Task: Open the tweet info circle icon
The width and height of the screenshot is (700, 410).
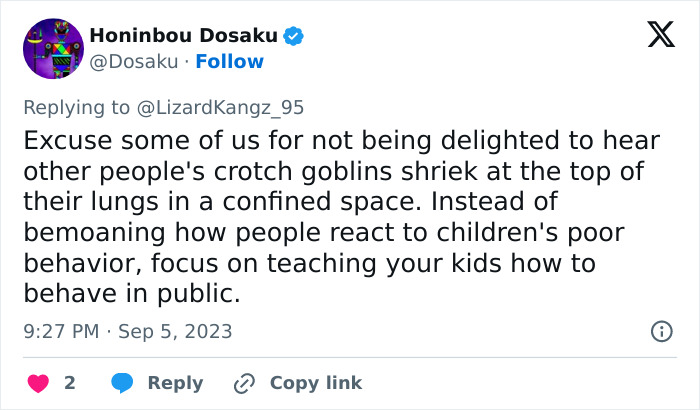Action: pyautogui.click(x=660, y=331)
